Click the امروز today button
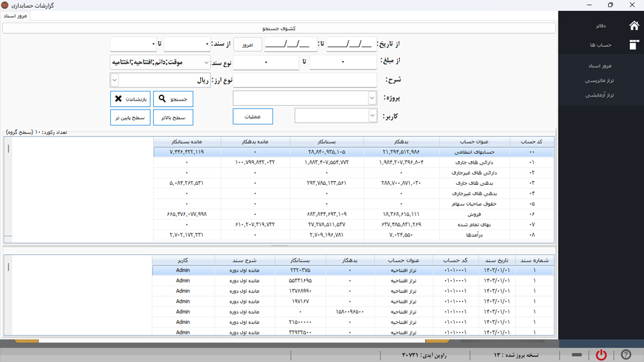The height and width of the screenshot is (362, 644). [247, 44]
